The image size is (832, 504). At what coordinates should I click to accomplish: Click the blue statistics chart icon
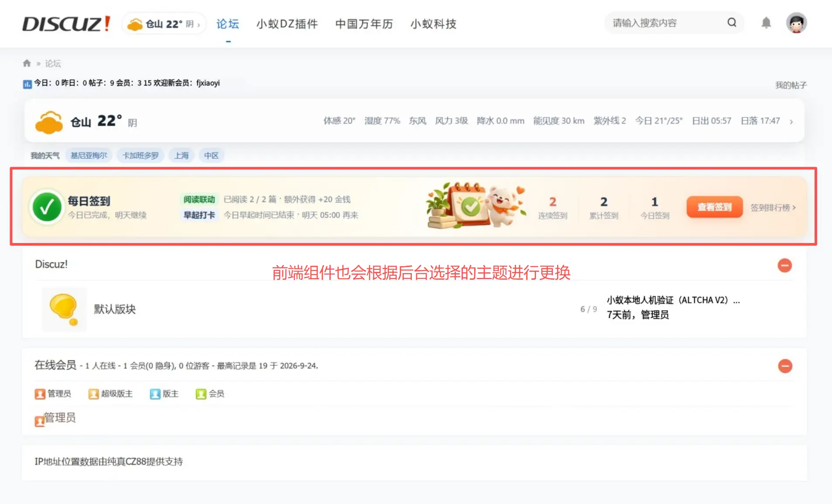point(27,84)
